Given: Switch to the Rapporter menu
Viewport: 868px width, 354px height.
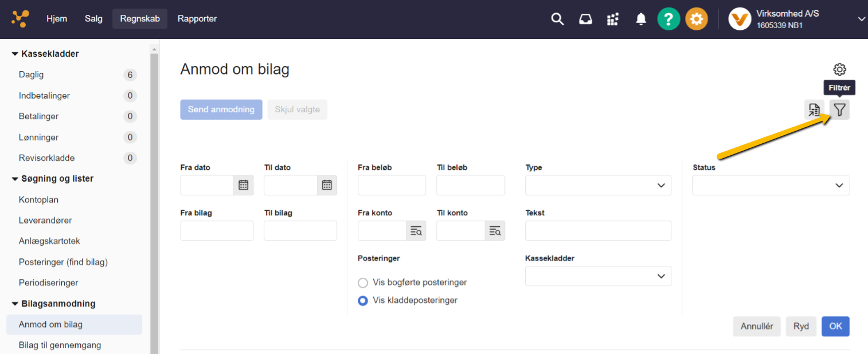Looking at the screenshot, I should (197, 18).
